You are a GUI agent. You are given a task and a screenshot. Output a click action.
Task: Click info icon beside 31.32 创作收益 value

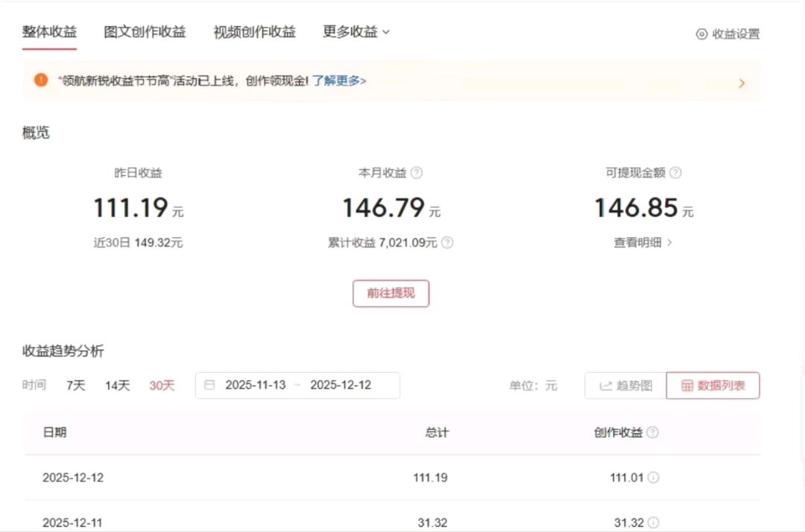click(x=653, y=523)
